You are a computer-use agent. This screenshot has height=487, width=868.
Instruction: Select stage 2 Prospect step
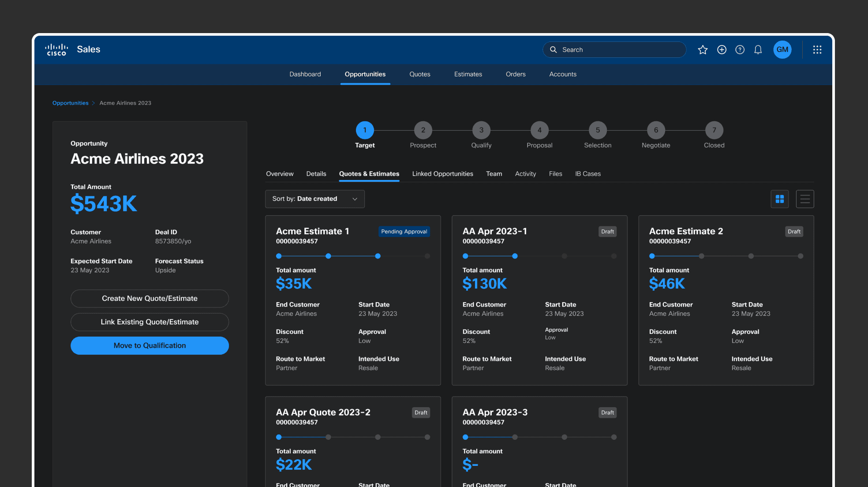coord(423,130)
